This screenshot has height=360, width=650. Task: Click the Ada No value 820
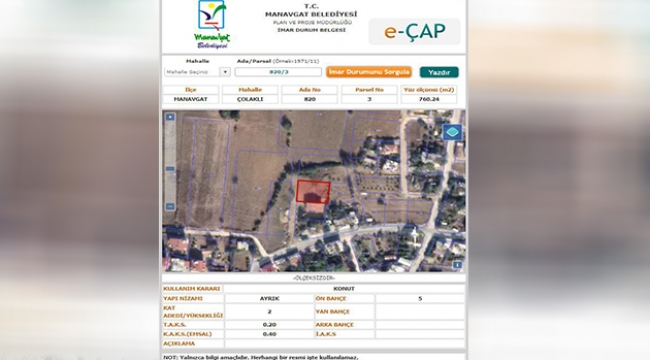pos(310,99)
